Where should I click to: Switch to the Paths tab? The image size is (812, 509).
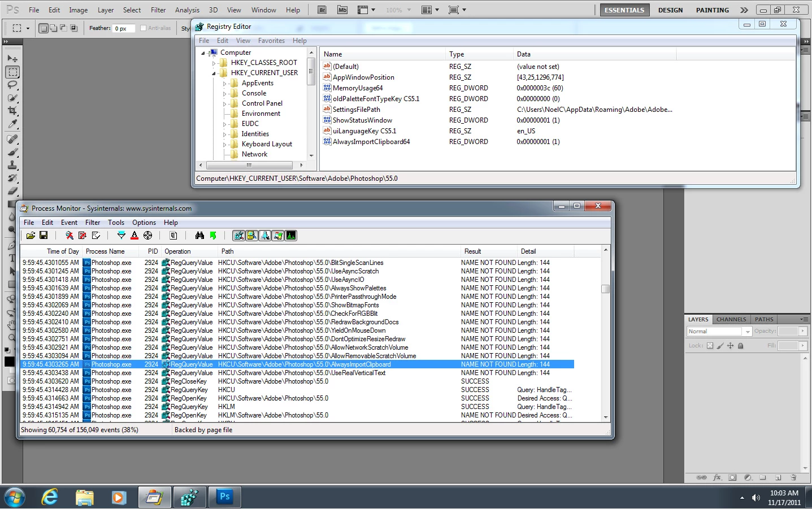pyautogui.click(x=764, y=319)
